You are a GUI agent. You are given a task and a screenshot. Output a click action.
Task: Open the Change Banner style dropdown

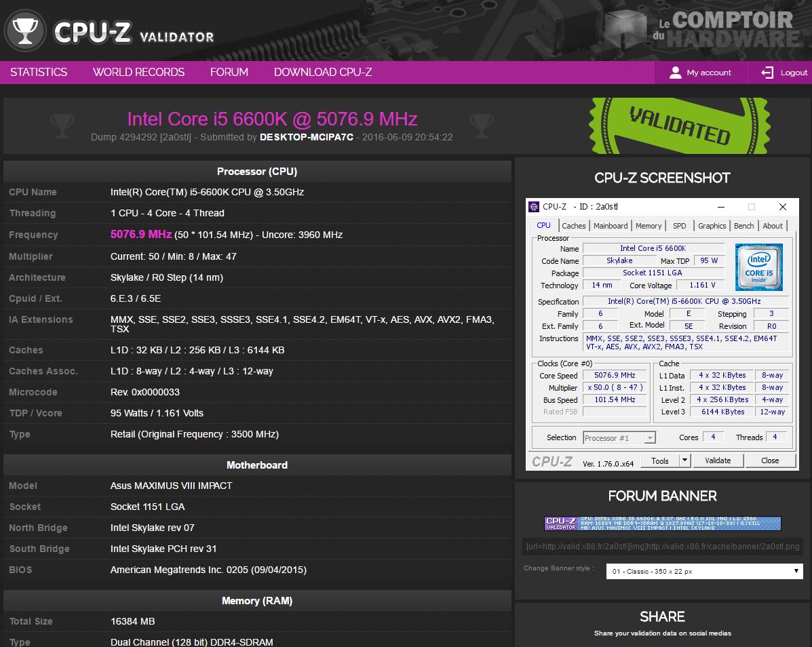703,571
